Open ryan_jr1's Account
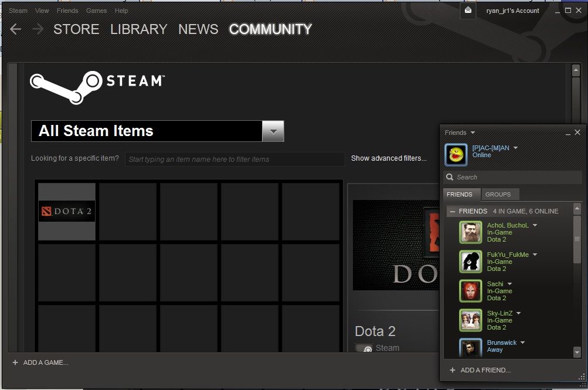Image resolution: width=588 pixels, height=390 pixels. (x=512, y=11)
